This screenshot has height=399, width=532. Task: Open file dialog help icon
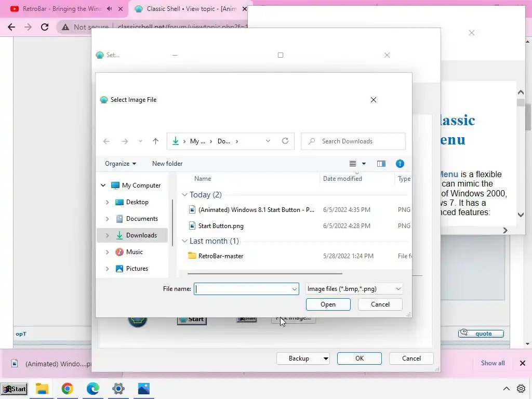(x=400, y=164)
